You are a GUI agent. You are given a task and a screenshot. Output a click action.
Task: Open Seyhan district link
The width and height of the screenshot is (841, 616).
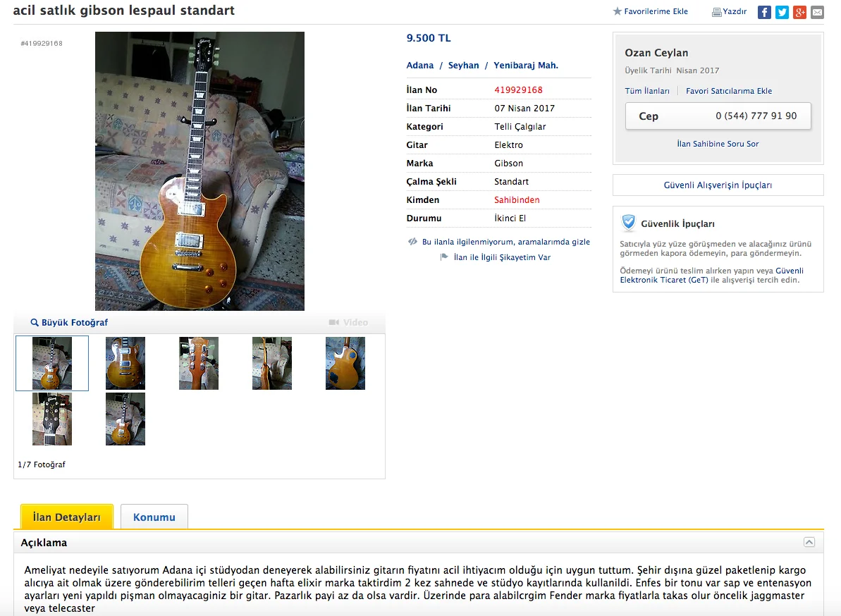tap(463, 66)
